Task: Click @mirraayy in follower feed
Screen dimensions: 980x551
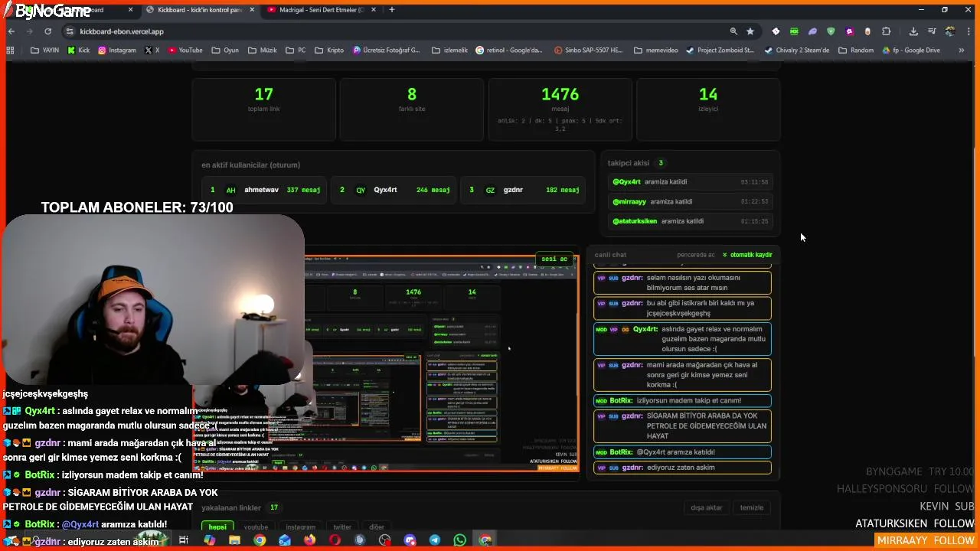Action: click(631, 201)
